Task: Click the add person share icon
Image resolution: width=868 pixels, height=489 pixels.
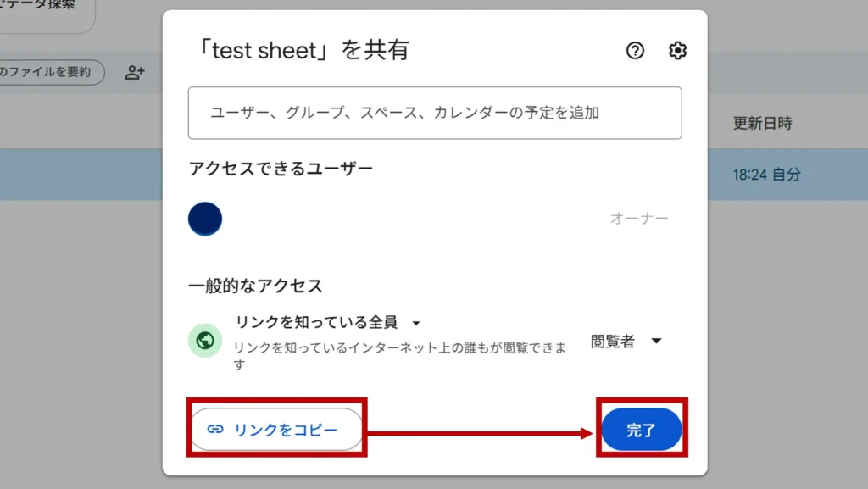Action: [x=135, y=73]
